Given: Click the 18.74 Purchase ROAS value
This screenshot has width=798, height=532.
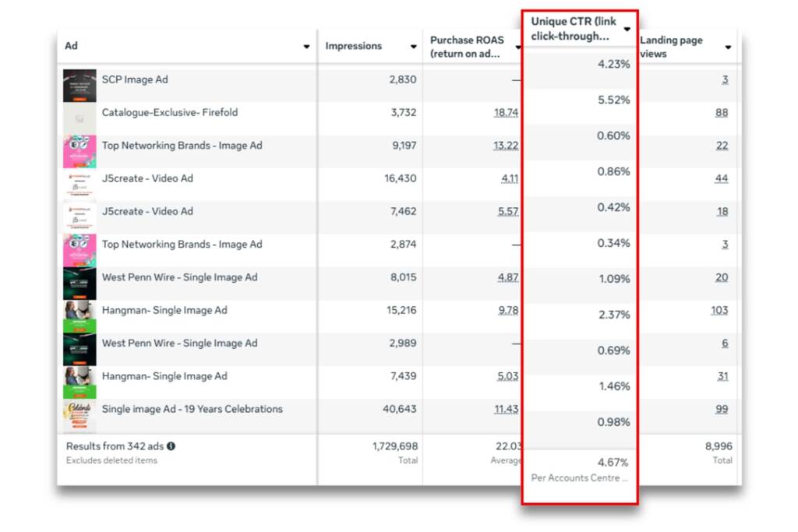Looking at the screenshot, I should pos(506,113).
